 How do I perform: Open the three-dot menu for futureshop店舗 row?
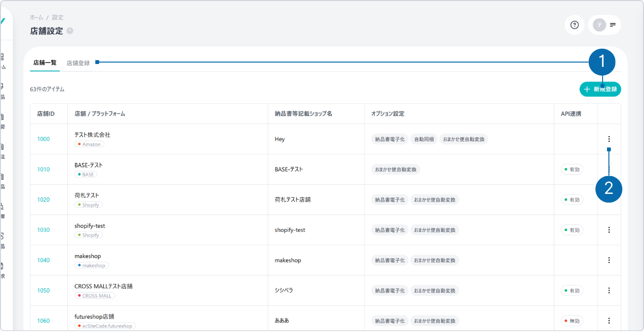pyautogui.click(x=609, y=321)
